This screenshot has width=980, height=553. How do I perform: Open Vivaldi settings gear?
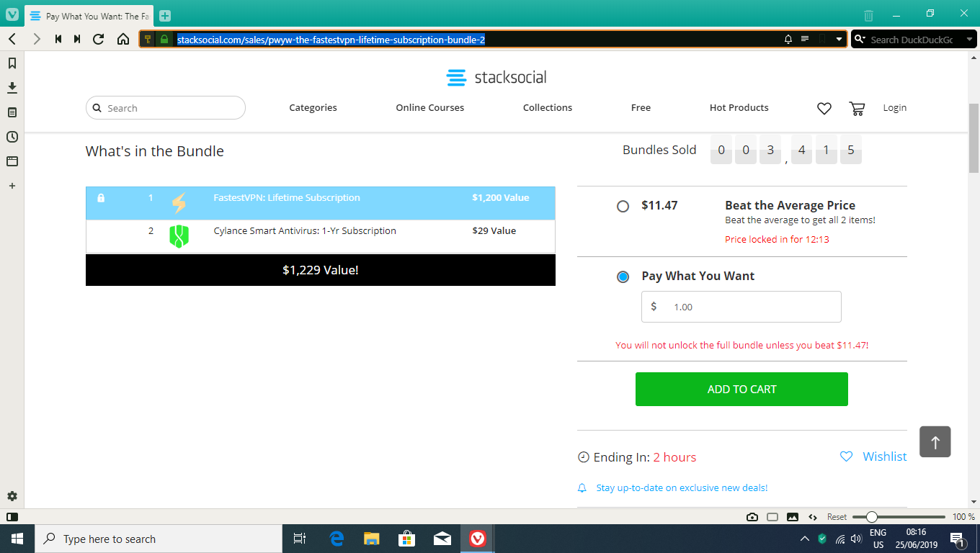point(12,496)
